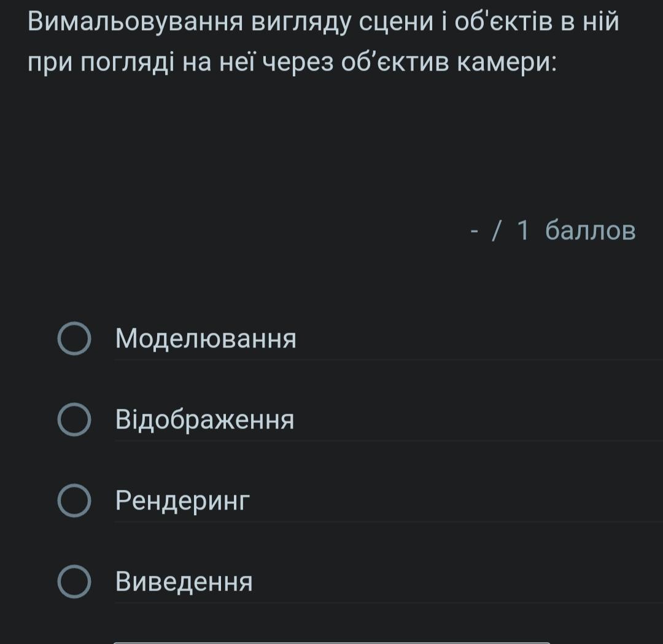Click the divider line under Моделювання
This screenshot has height=644, width=663.
point(388,360)
